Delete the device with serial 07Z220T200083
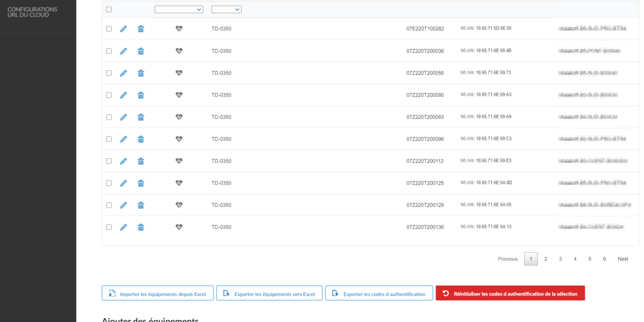Viewport: 644px width, 322px height. point(141,117)
